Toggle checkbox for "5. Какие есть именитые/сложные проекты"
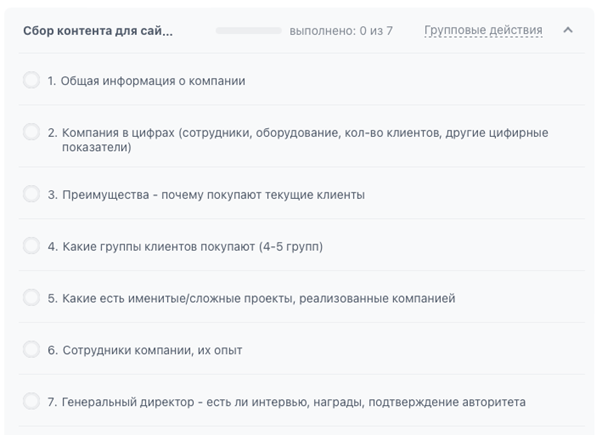The height and width of the screenshot is (435, 602). (31, 297)
